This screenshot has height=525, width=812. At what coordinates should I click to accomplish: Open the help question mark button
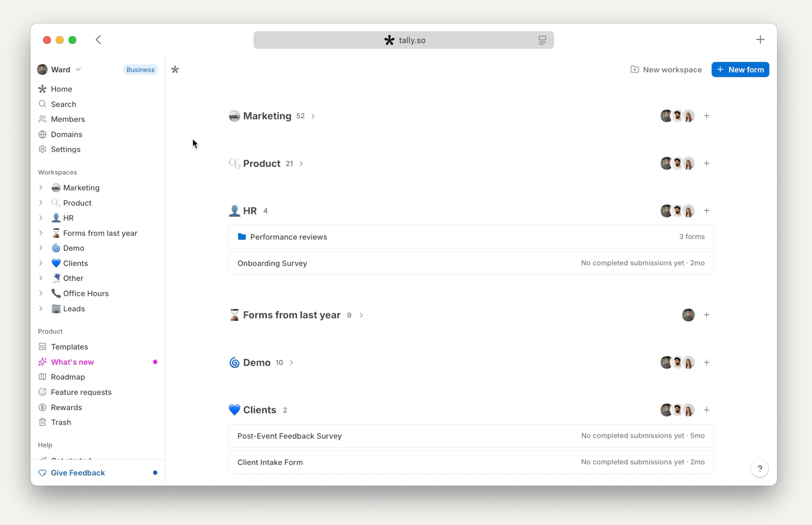[760, 469]
